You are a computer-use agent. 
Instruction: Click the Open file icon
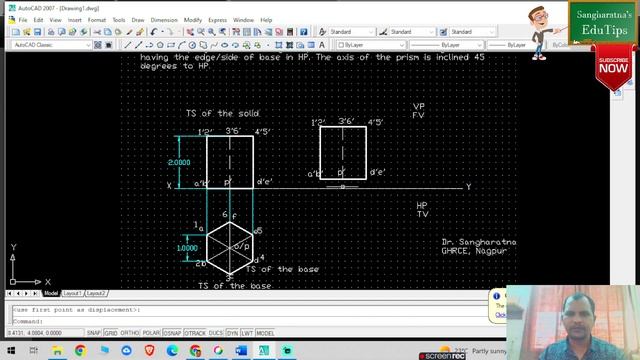pyautogui.click(x=27, y=32)
